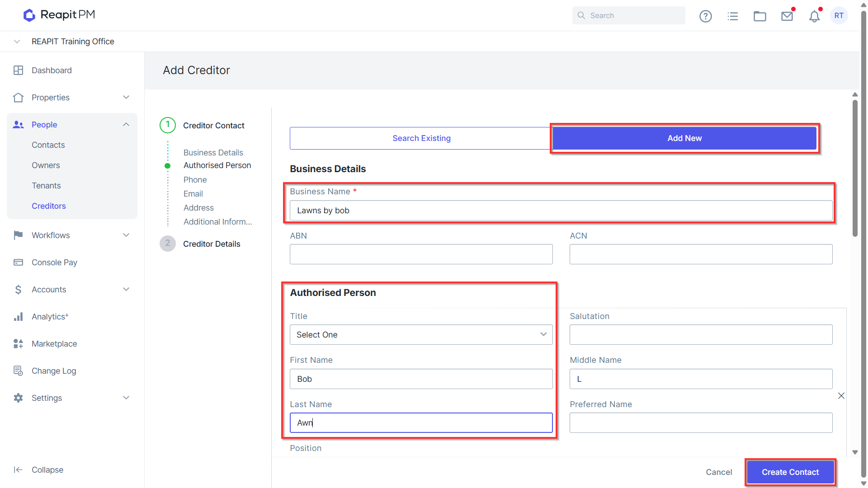Image resolution: width=868 pixels, height=488 pixels.
Task: Expand the Workflows menu chevron
Action: pos(126,235)
